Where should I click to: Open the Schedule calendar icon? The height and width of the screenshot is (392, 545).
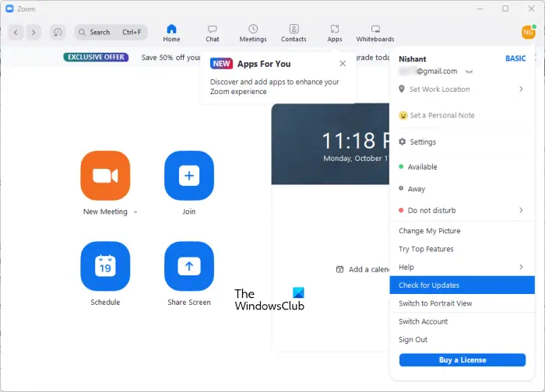point(105,266)
